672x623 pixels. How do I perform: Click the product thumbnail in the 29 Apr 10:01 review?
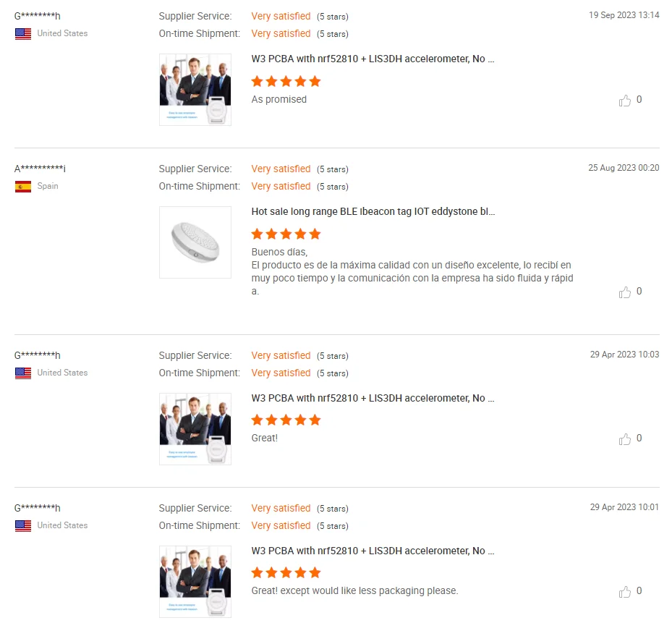[x=195, y=582]
